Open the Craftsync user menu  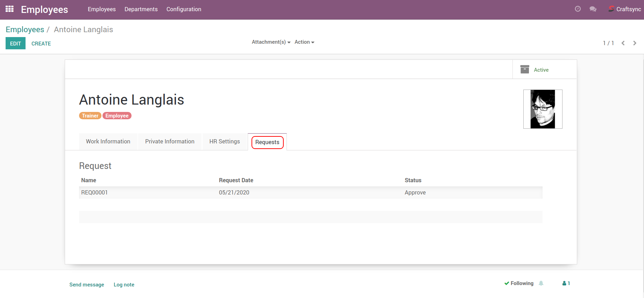click(x=625, y=9)
